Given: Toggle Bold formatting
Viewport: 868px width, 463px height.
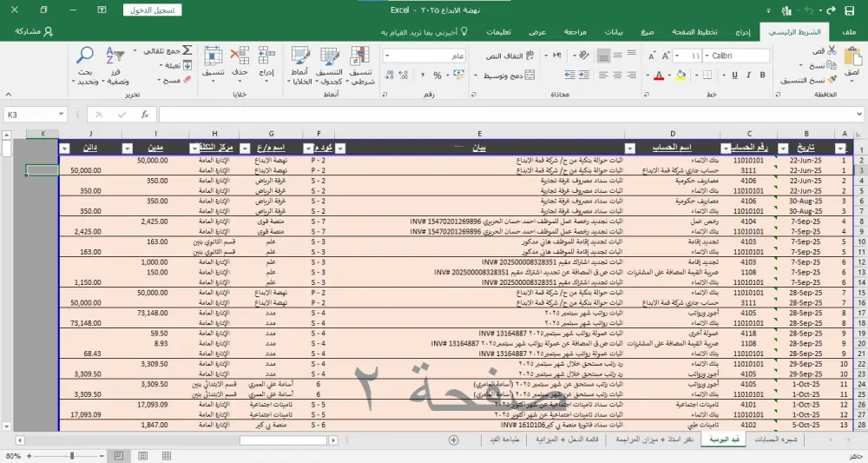Looking at the screenshot, I should [x=763, y=75].
